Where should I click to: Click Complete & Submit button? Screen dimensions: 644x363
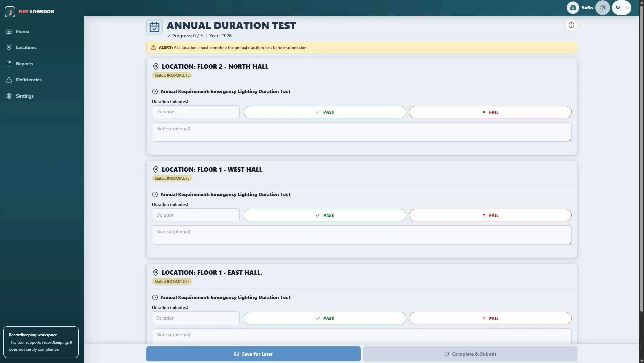tap(470, 354)
